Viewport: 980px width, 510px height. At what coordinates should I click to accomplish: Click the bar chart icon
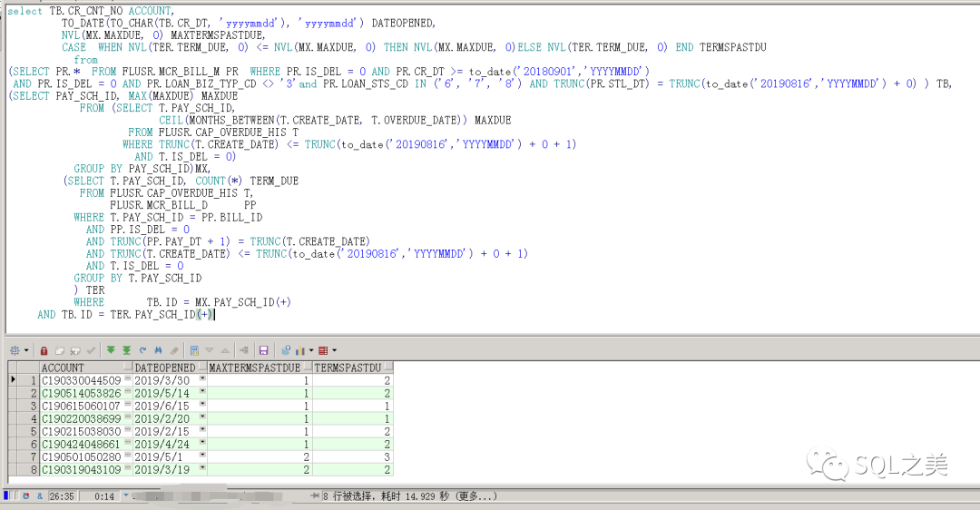coord(300,350)
